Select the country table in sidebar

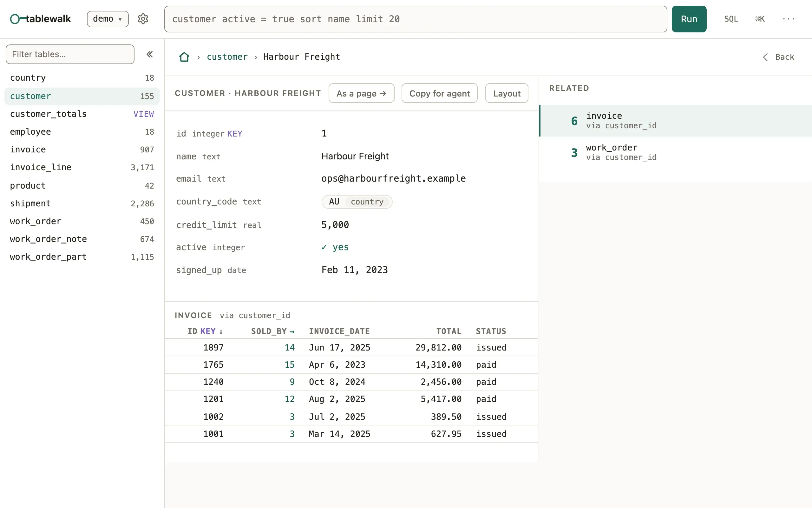coord(82,78)
